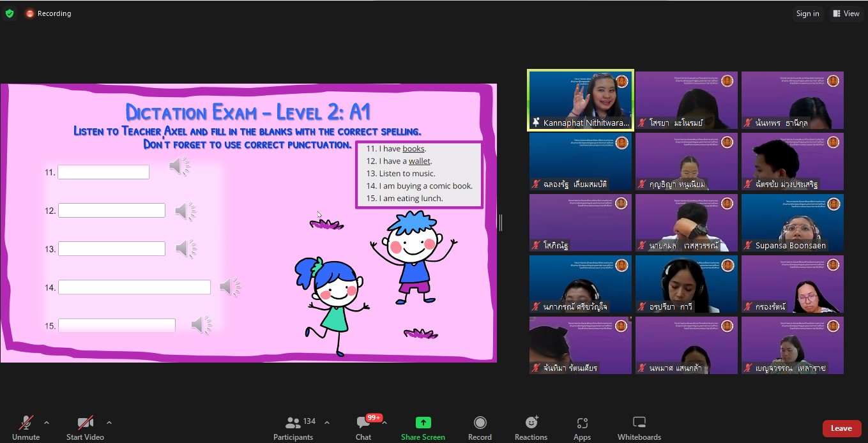Click the answer blank for number 14
Screen dimensions: 868x443
click(134, 287)
